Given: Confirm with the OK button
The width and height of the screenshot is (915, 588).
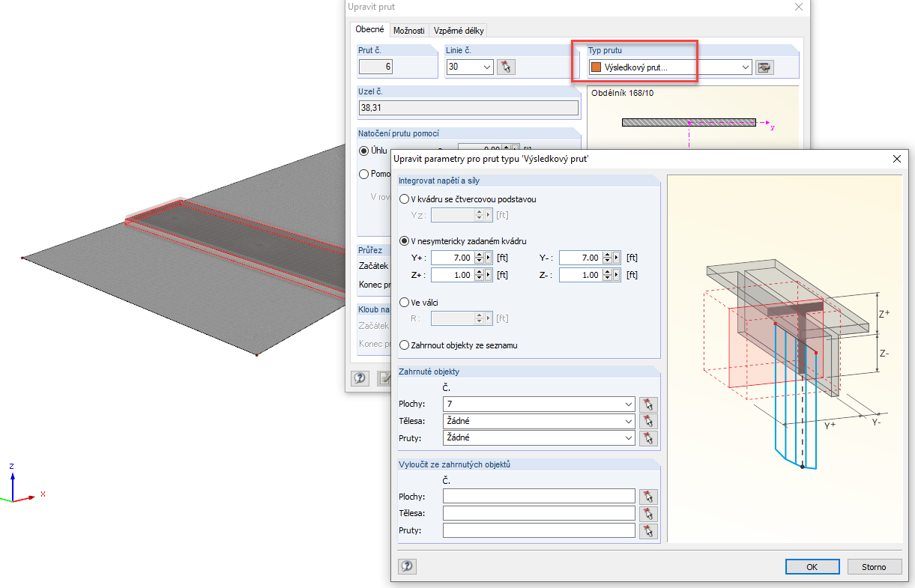Looking at the screenshot, I should tap(812, 567).
